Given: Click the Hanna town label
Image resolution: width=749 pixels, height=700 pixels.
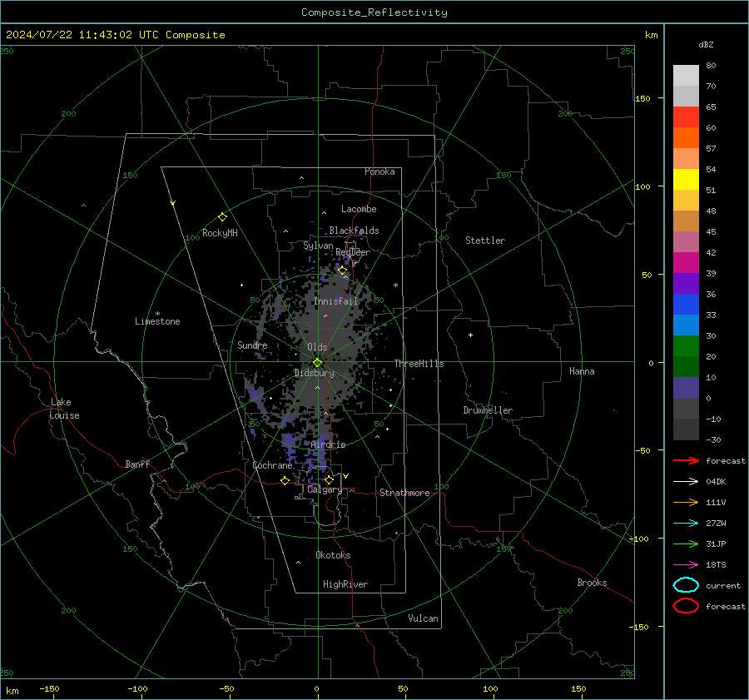Looking at the screenshot, I should tap(582, 371).
